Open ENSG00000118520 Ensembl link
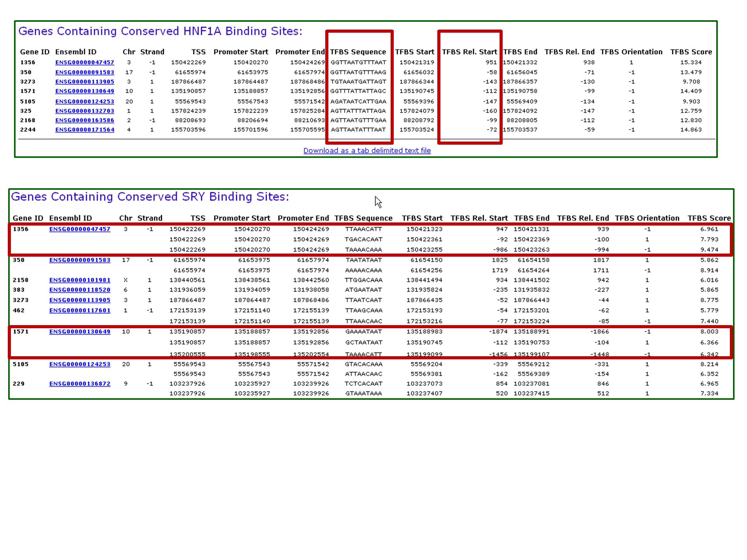This screenshot has width=747, height=560. pyautogui.click(x=79, y=290)
